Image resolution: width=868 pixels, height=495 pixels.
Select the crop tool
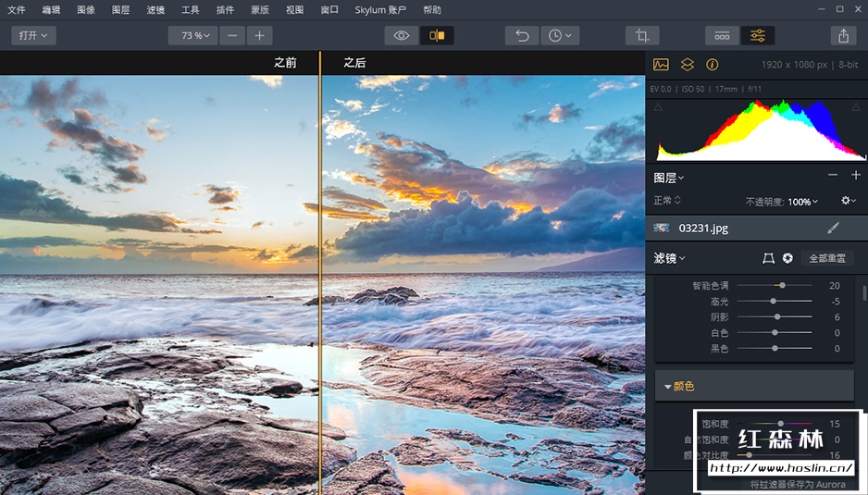pyautogui.click(x=642, y=35)
